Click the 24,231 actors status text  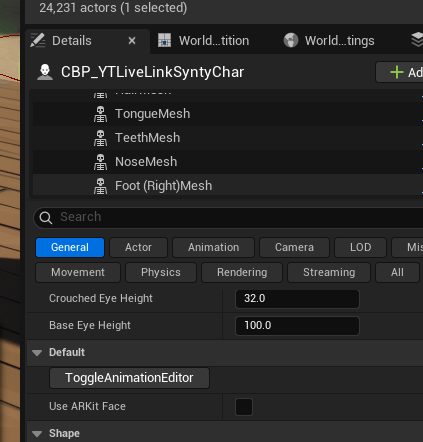click(x=113, y=8)
